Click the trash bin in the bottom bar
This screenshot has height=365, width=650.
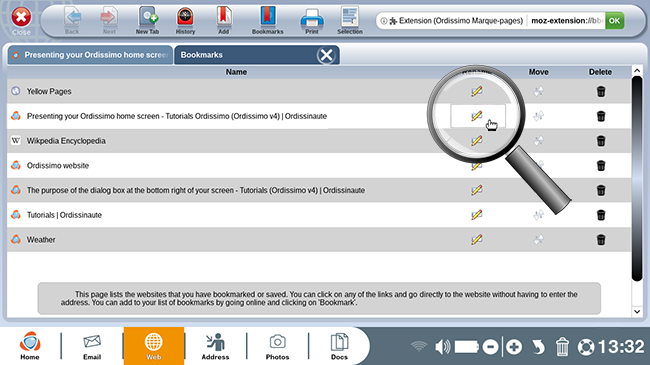pyautogui.click(x=562, y=347)
